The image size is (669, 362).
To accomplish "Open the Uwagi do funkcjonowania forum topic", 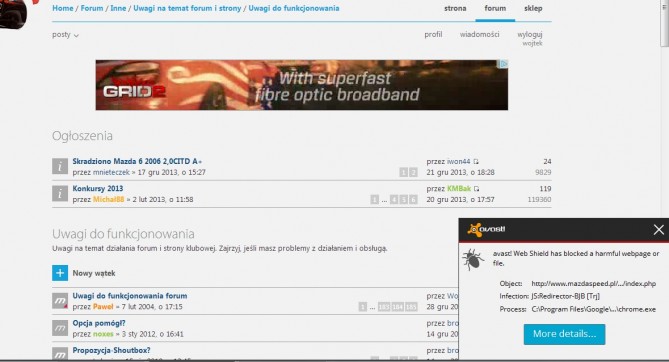I will (x=130, y=295).
